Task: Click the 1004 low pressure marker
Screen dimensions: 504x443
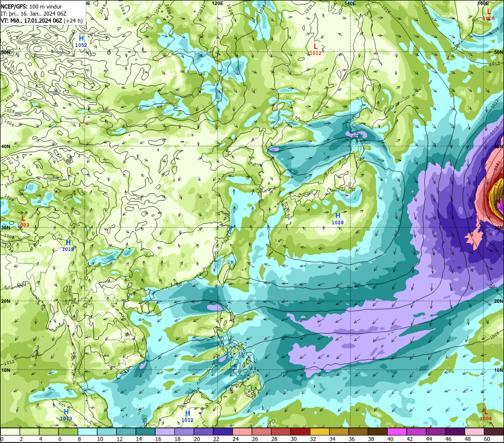Action: [x=486, y=415]
